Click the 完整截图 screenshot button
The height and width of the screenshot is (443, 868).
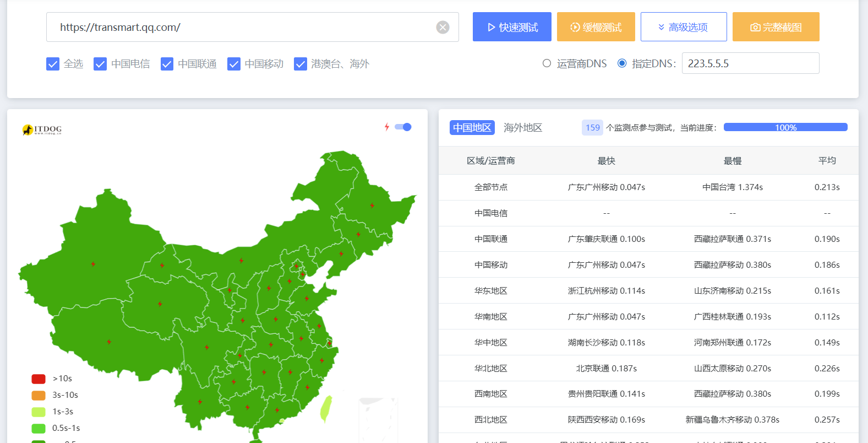pyautogui.click(x=776, y=27)
